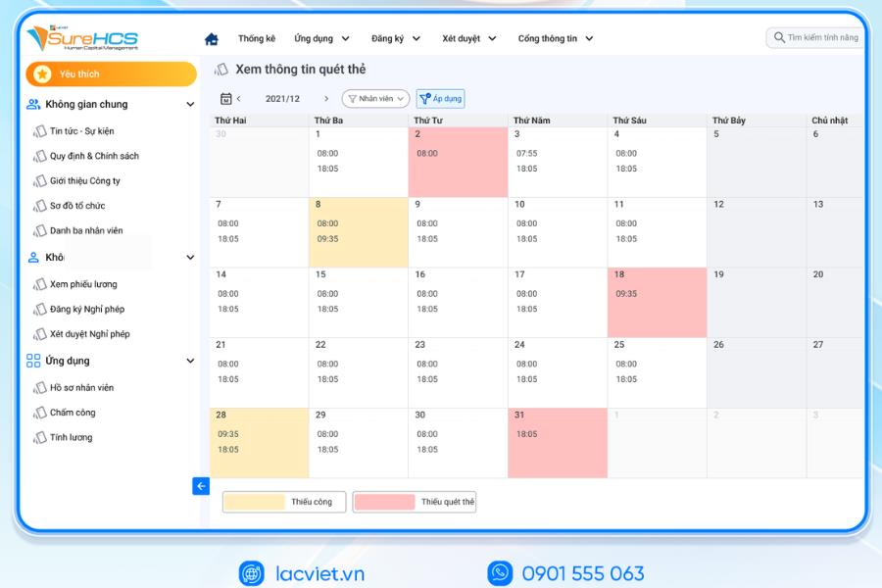Open the Nhân viên filter dropdown
This screenshot has width=882, height=588.
(x=375, y=98)
